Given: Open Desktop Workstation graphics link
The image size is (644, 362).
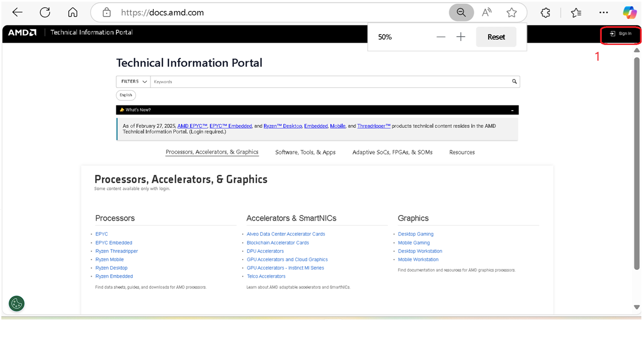Looking at the screenshot, I should coord(420,251).
